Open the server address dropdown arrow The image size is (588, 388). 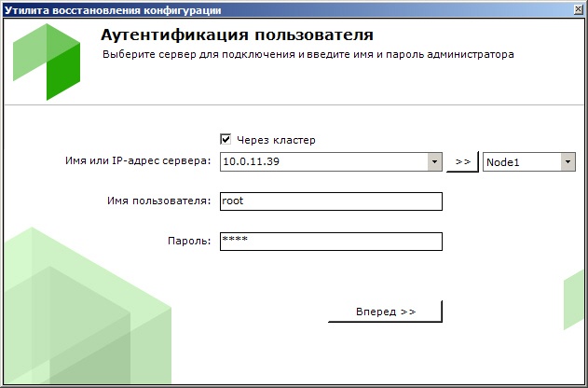433,161
